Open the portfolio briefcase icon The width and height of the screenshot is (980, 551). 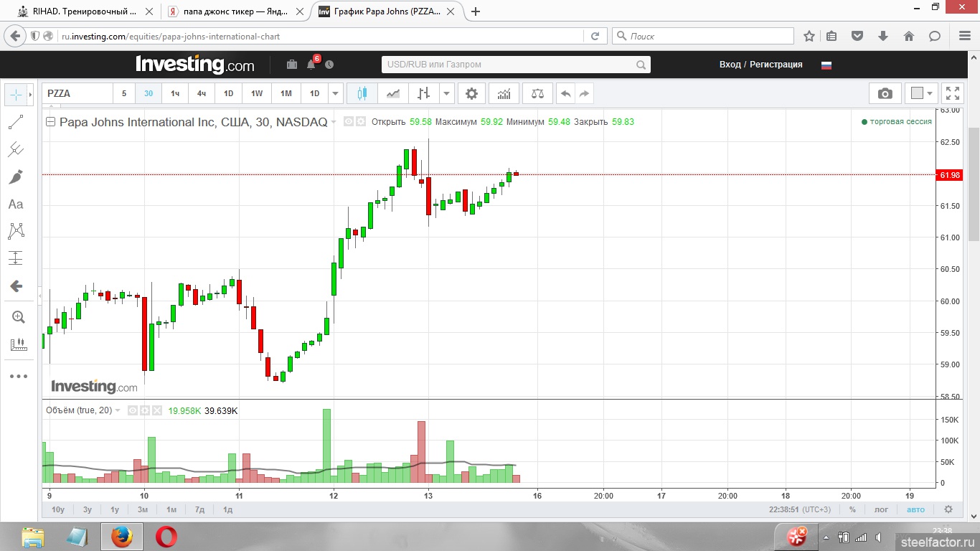click(292, 65)
